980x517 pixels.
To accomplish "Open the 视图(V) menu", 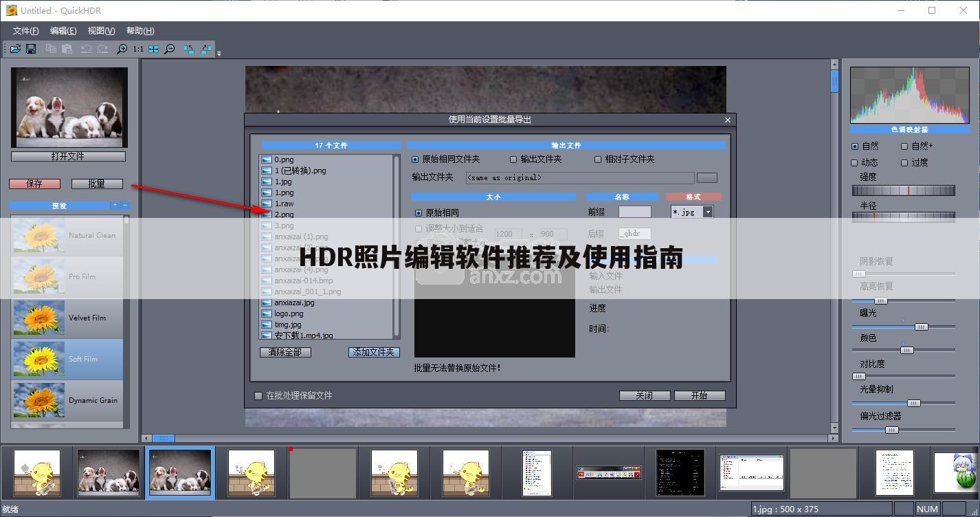I will point(101,30).
